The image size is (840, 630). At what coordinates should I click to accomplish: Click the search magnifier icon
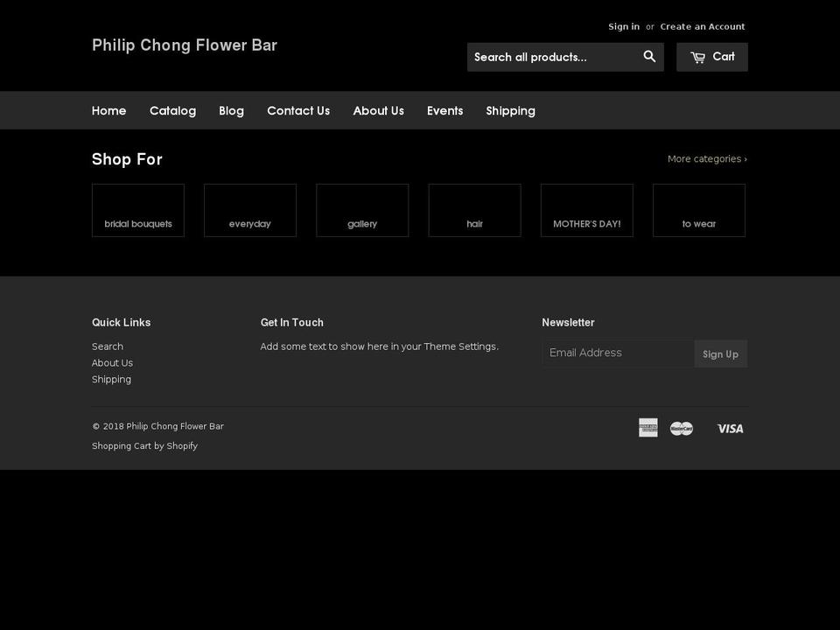click(649, 57)
